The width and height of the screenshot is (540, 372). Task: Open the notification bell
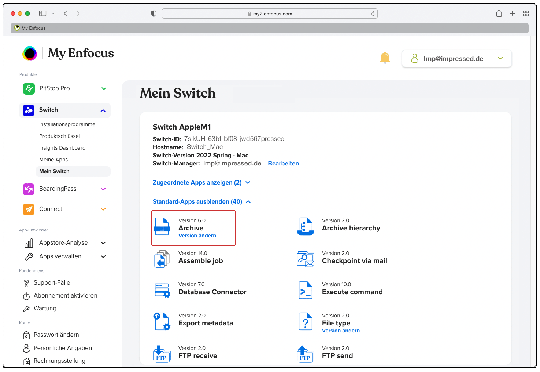click(x=385, y=58)
